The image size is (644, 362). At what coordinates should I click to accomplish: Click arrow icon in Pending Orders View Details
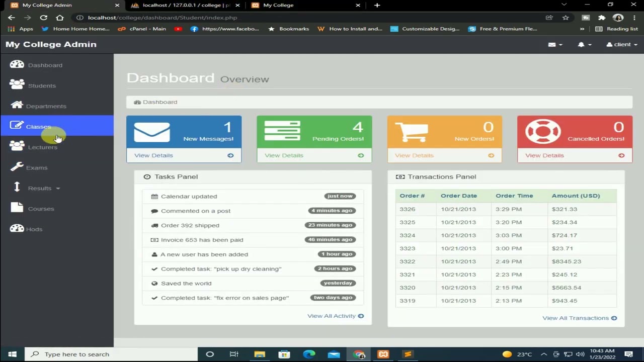[x=361, y=155]
